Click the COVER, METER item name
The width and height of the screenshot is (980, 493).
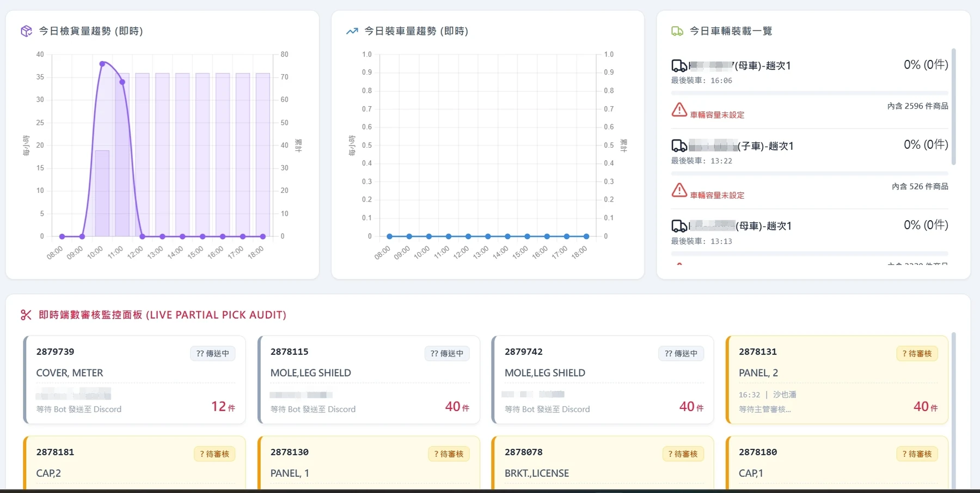click(x=69, y=373)
